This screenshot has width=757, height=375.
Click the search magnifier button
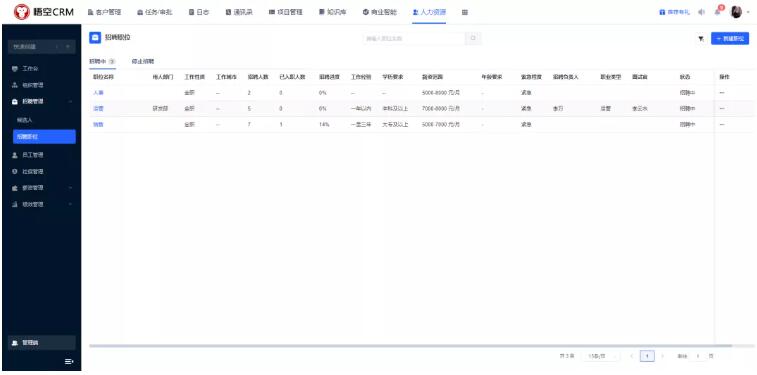473,39
